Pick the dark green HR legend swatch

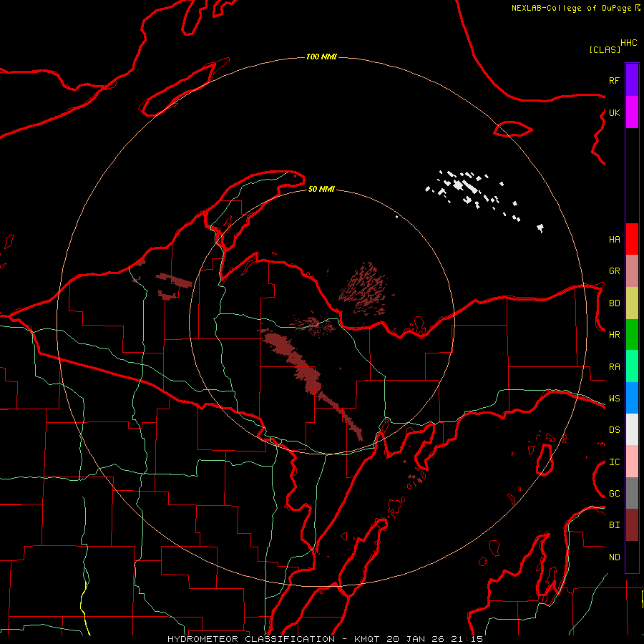tap(632, 335)
